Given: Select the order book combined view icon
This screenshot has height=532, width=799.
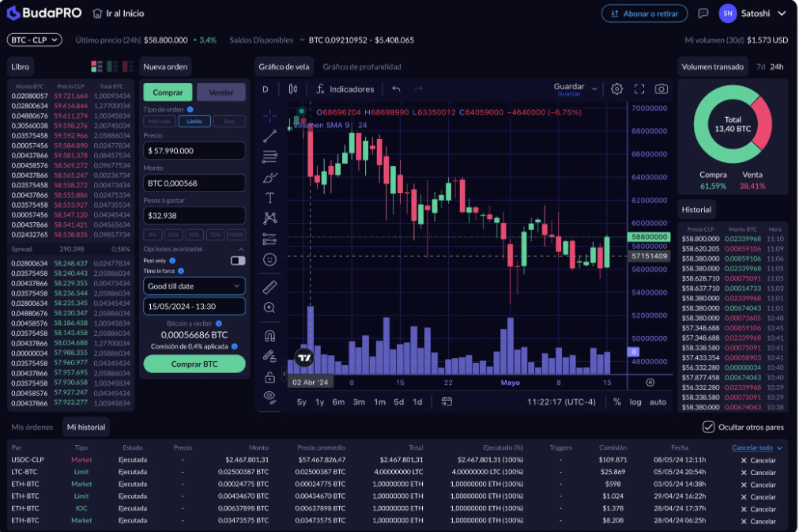Looking at the screenshot, I should (96, 66).
